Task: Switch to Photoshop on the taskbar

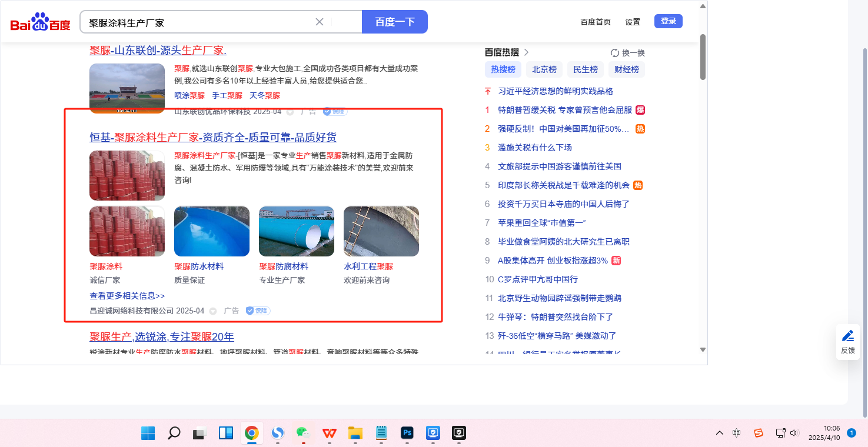Action: [x=407, y=433]
